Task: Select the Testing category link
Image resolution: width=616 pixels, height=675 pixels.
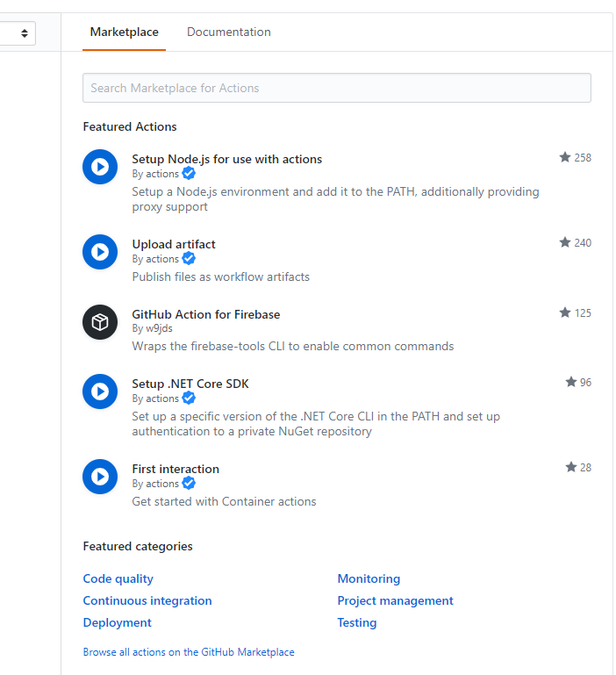Action: click(357, 622)
